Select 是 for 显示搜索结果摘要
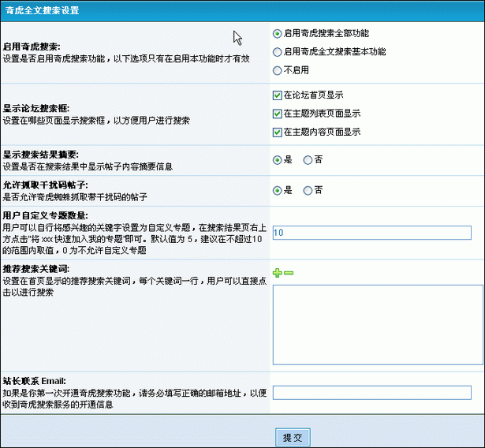 (277, 159)
